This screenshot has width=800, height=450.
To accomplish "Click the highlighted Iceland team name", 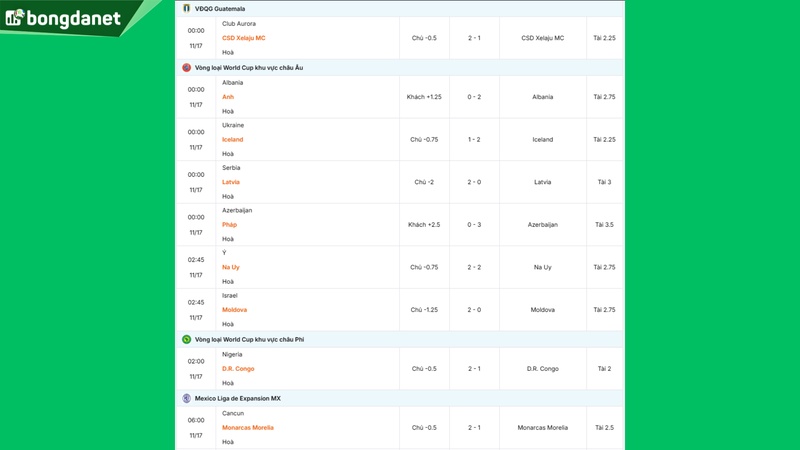I will click(x=233, y=139).
